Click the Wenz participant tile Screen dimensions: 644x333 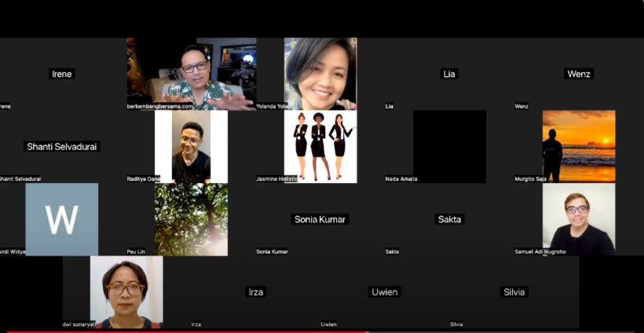579,74
